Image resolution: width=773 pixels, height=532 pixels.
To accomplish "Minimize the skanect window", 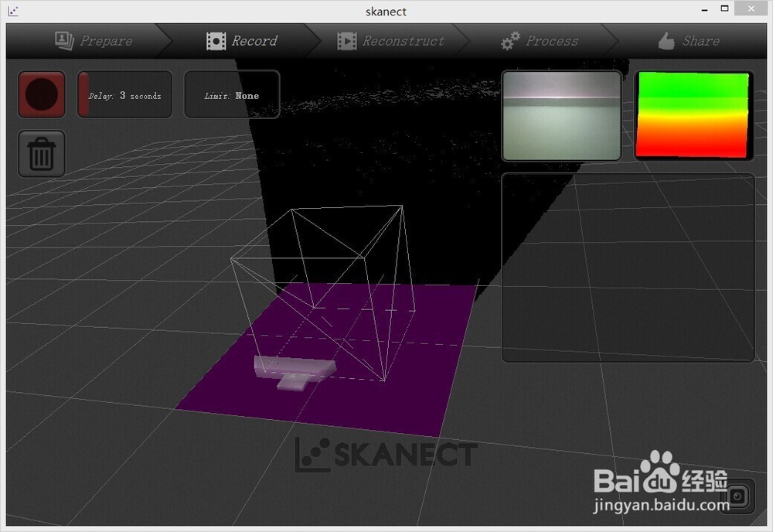I will click(x=705, y=9).
